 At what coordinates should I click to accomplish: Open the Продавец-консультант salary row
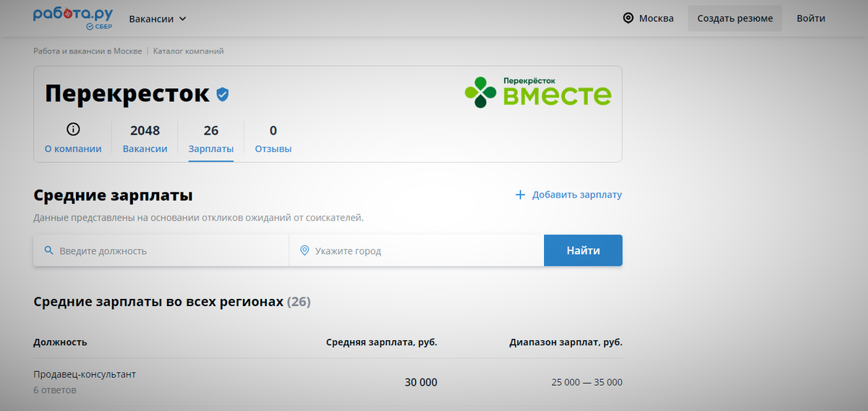click(328, 382)
